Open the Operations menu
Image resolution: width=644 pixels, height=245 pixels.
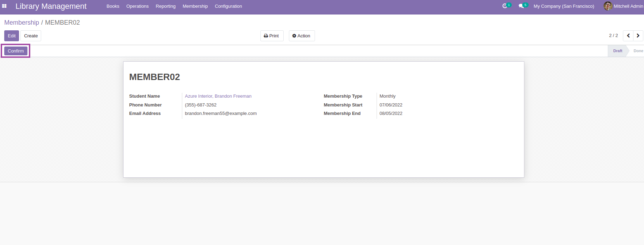(x=138, y=6)
